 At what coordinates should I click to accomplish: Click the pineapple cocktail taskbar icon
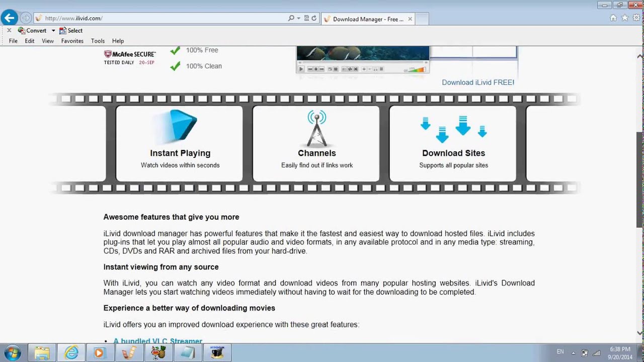tap(158, 353)
